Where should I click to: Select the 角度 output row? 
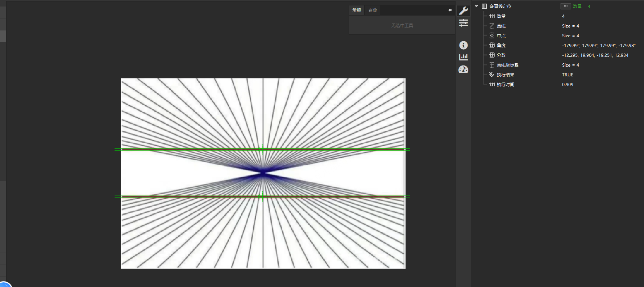coord(501,45)
